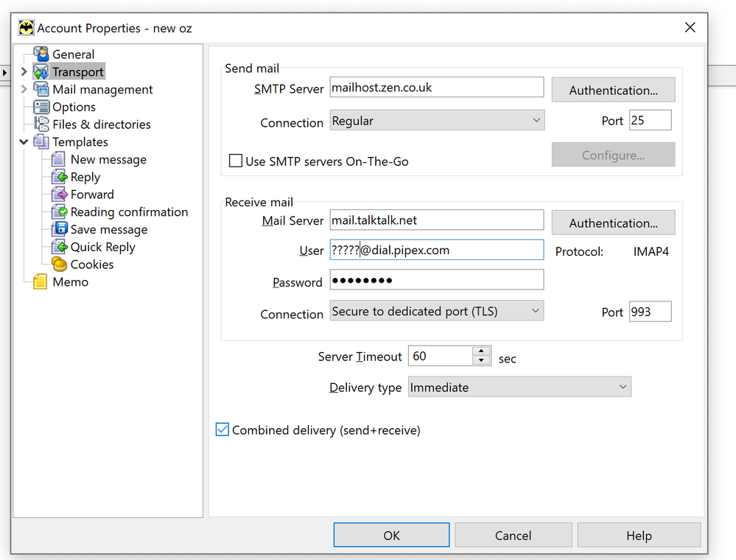The height and width of the screenshot is (560, 736).
Task: Open the send mail Connection dropdown
Action: click(x=437, y=121)
